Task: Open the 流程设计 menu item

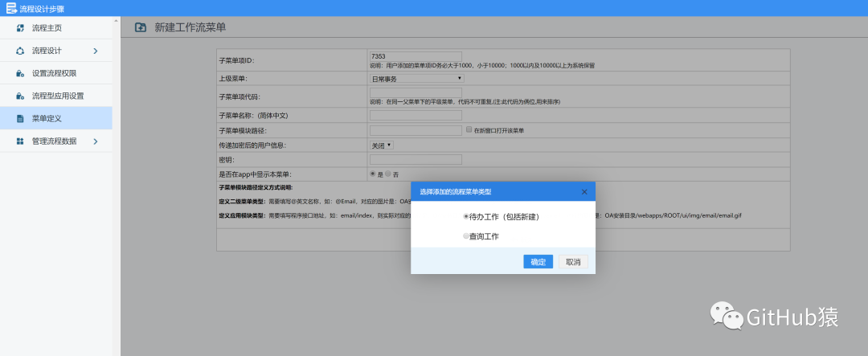Action: tap(56, 51)
